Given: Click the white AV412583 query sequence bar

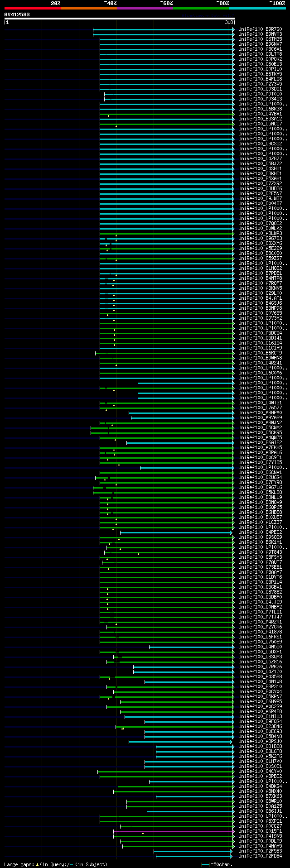Looking at the screenshot, I should pos(120,19).
